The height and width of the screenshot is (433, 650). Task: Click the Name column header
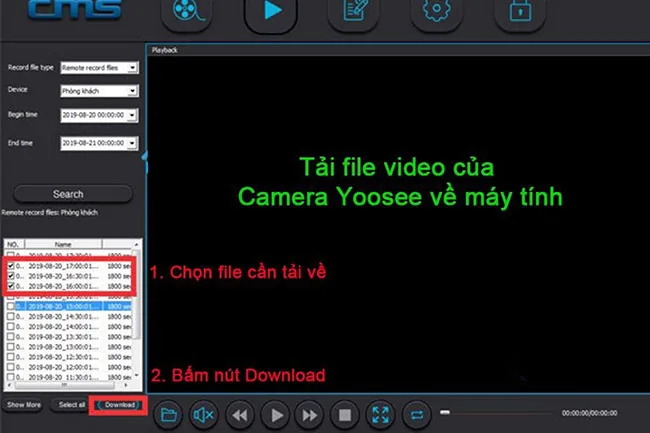pyautogui.click(x=63, y=244)
